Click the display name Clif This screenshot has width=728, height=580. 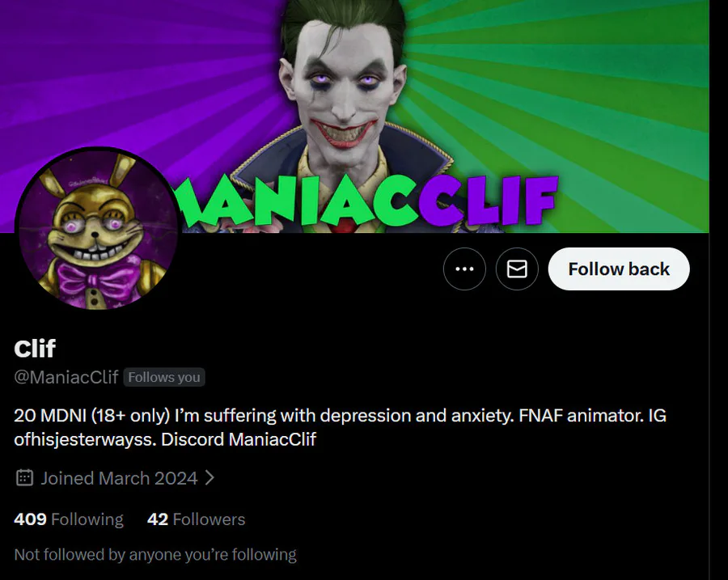pos(35,349)
